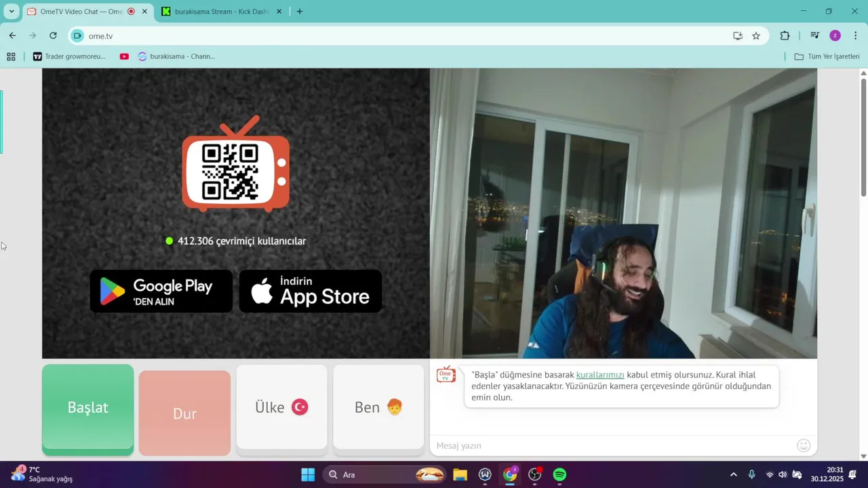
Task: Reload the ome.tv page
Action: [x=53, y=36]
